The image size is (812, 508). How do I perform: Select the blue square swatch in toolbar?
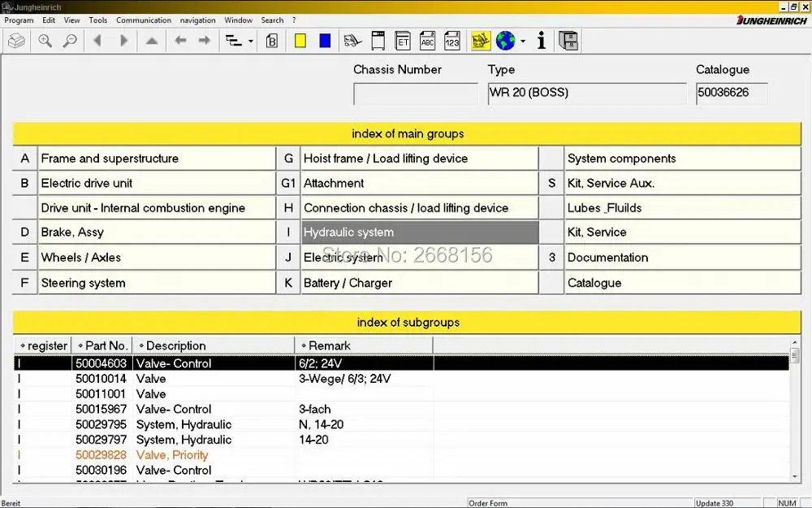[x=325, y=41]
